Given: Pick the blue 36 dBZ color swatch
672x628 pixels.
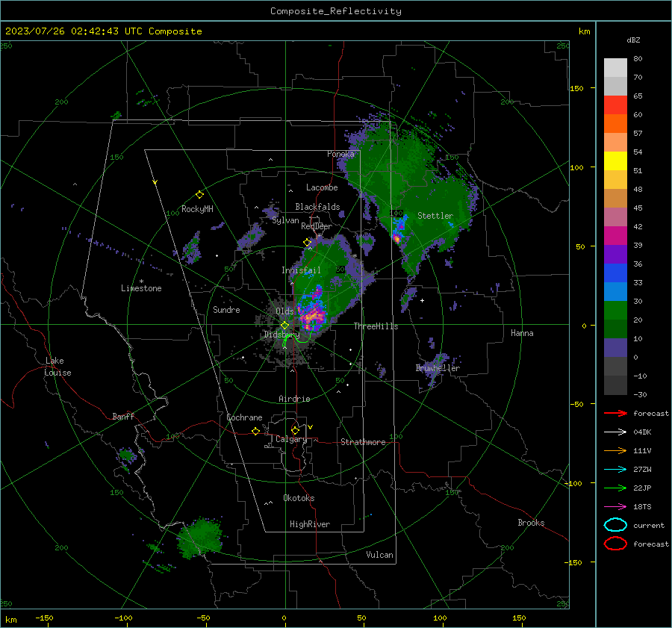Looking at the screenshot, I should (x=615, y=273).
